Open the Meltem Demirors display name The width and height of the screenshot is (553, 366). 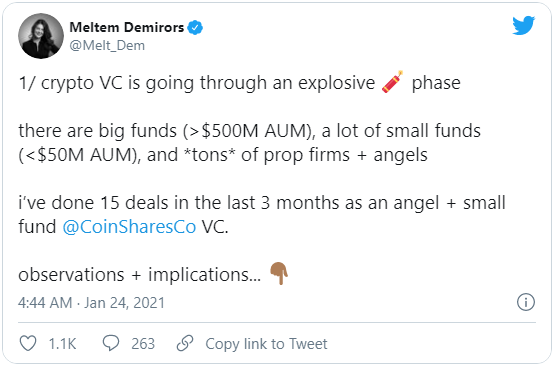[127, 27]
